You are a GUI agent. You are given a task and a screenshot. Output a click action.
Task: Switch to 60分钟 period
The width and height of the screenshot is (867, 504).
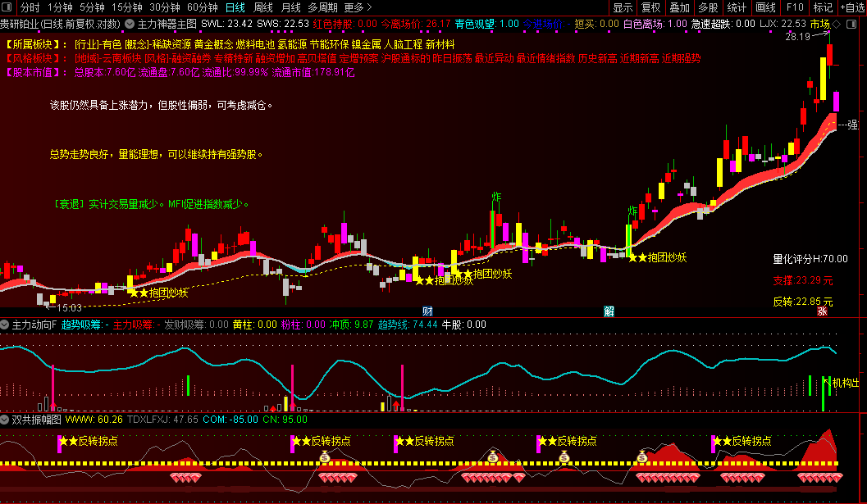pos(203,7)
